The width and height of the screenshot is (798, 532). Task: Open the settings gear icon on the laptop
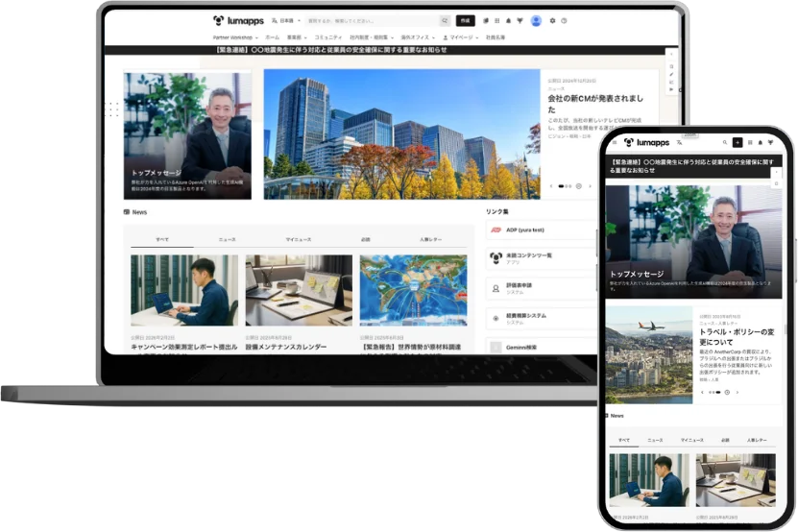[x=552, y=21]
